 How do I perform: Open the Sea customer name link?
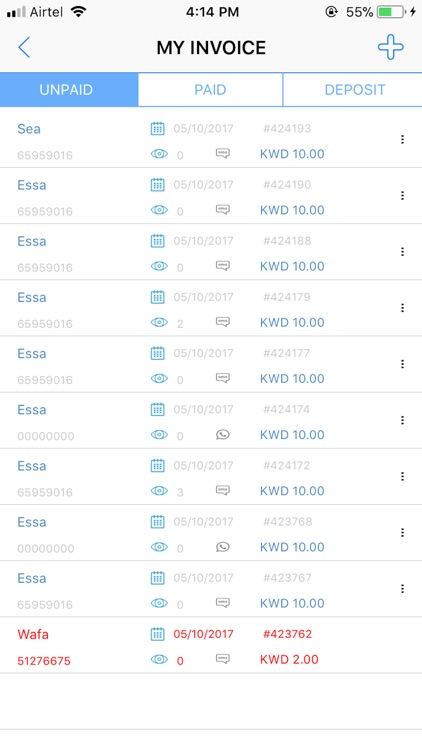click(29, 129)
